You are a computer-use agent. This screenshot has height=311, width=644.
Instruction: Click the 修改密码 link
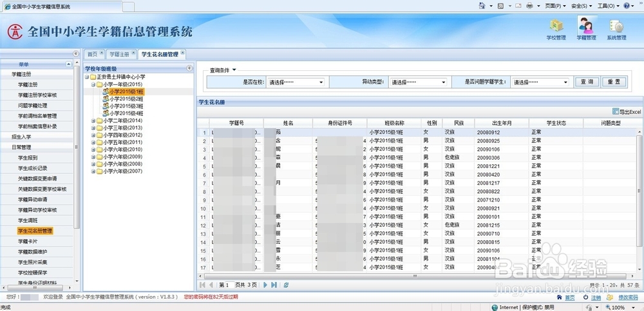628,297
